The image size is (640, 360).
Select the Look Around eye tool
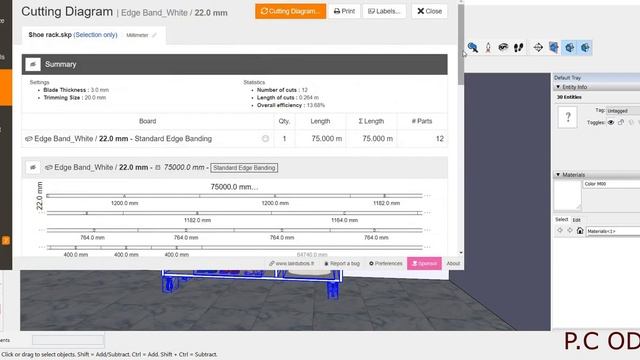pos(503,47)
